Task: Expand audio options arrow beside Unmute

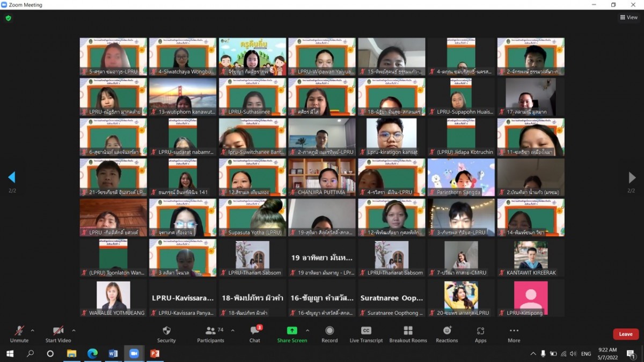Action: tap(33, 330)
